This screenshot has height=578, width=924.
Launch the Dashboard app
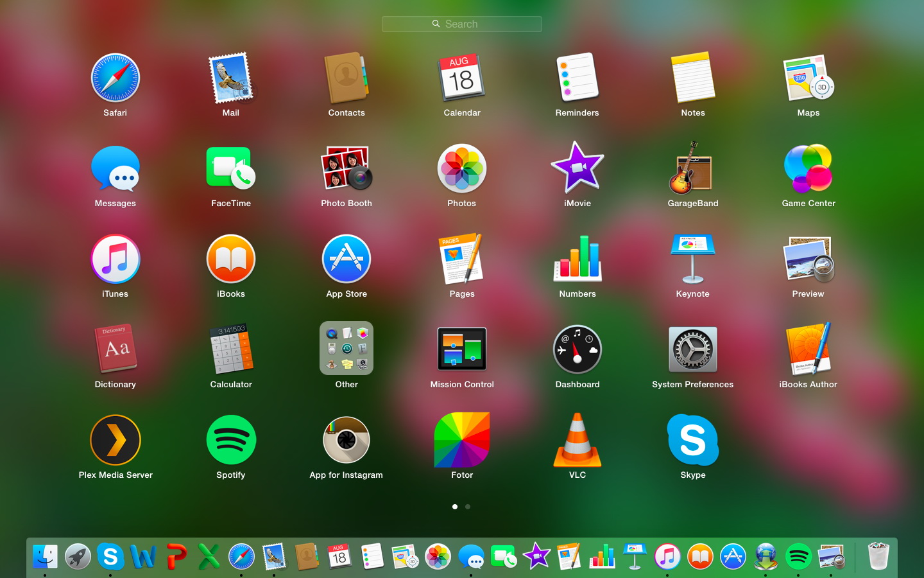coord(577,350)
